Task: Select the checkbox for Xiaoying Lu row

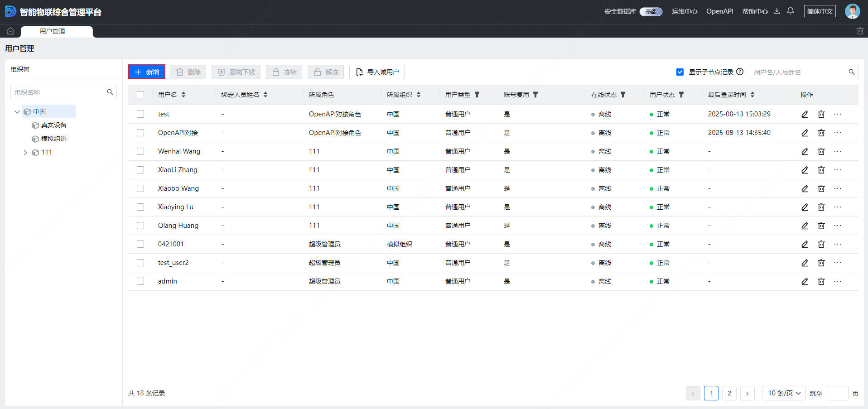Action: pyautogui.click(x=140, y=207)
